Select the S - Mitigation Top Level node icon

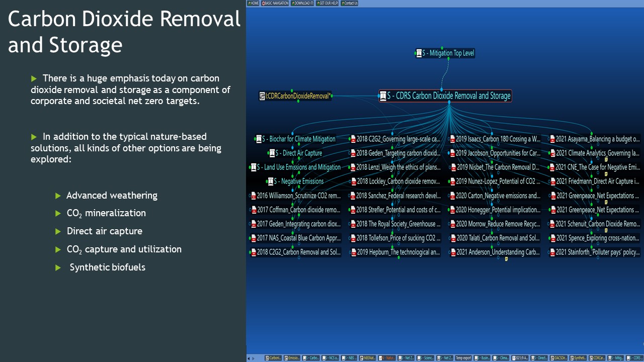click(419, 53)
